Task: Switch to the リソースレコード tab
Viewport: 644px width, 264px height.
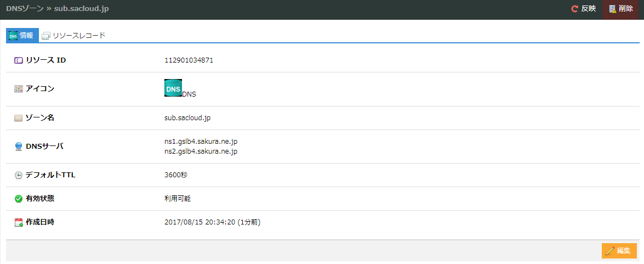Action: click(x=74, y=35)
